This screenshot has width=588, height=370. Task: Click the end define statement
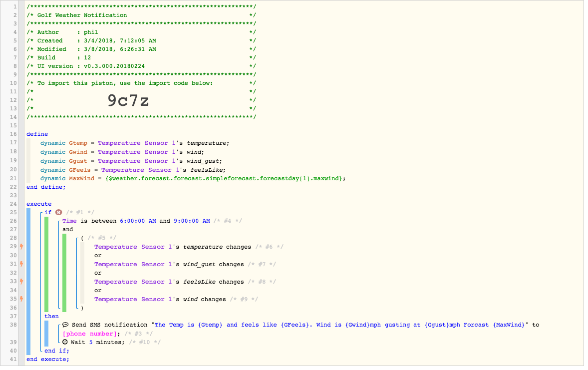pyautogui.click(x=46, y=187)
